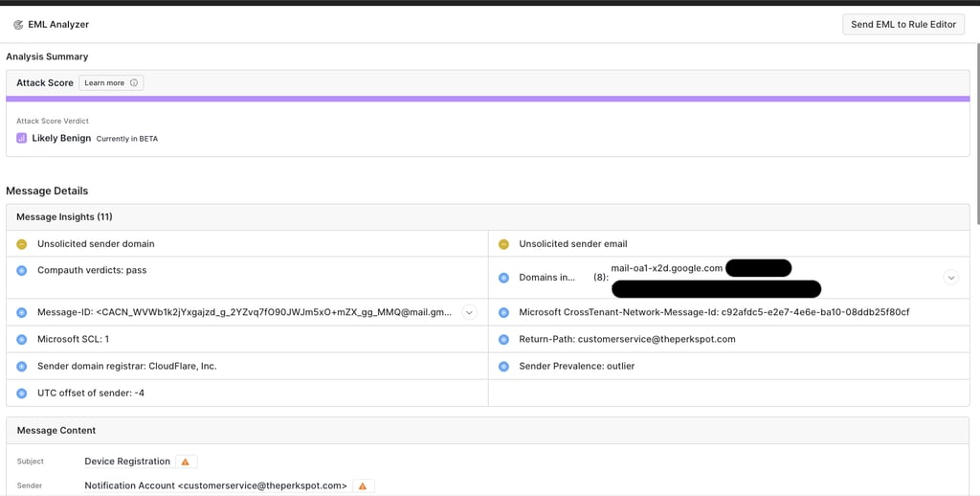Screen dimensions: 980x496
Task: Click blue icon beside Microsoft SCL: 1
Action: point(22,340)
